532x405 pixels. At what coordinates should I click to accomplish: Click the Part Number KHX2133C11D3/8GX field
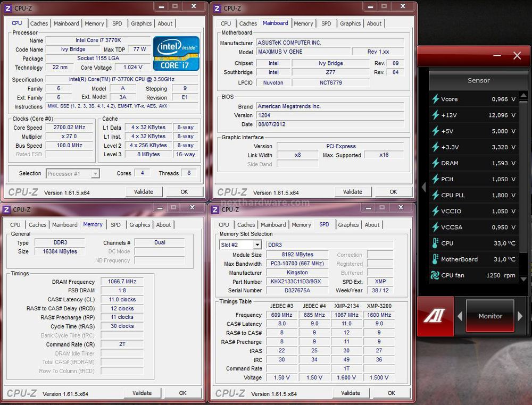(x=297, y=281)
